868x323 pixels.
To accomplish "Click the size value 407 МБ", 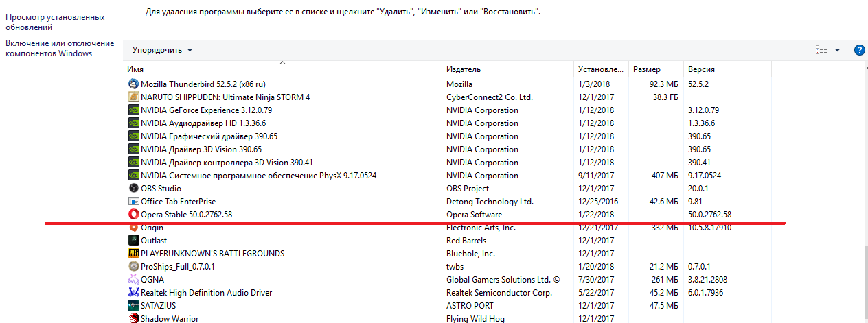I will (x=664, y=175).
